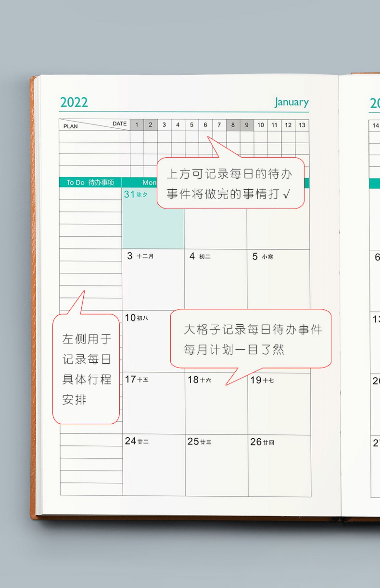Select the 3 十二月 day box

coord(153,280)
